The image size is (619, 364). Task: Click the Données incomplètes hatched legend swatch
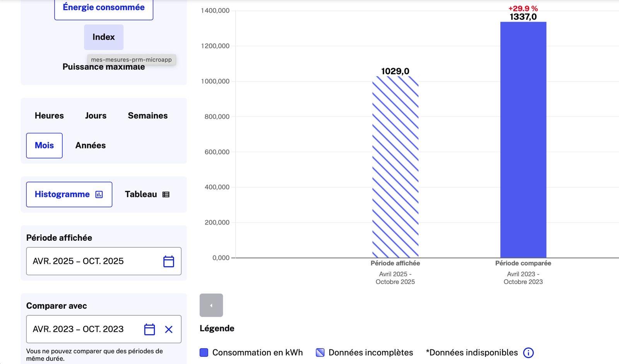[320, 352]
